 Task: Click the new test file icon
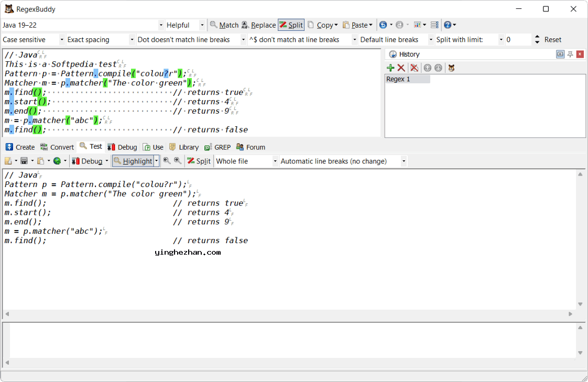8,161
